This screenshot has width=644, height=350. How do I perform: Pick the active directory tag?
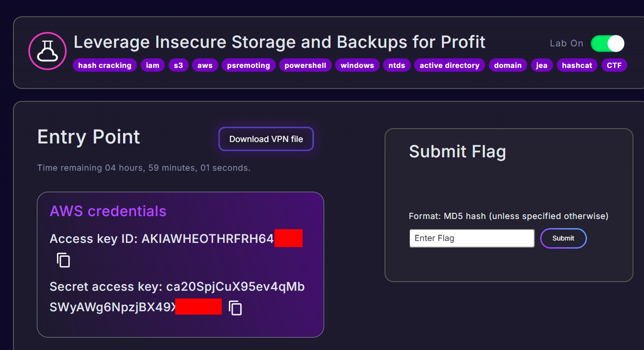[450, 66]
